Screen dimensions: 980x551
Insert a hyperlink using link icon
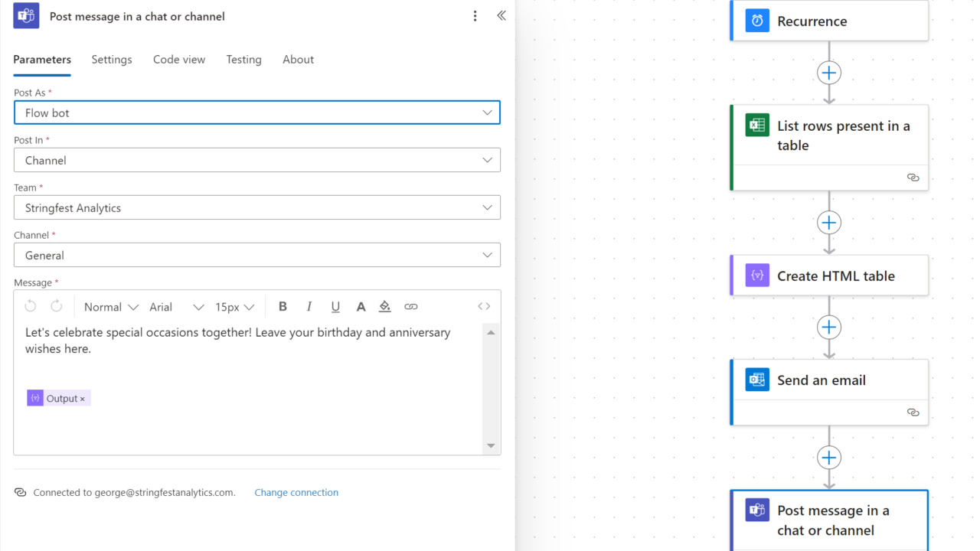tap(411, 307)
